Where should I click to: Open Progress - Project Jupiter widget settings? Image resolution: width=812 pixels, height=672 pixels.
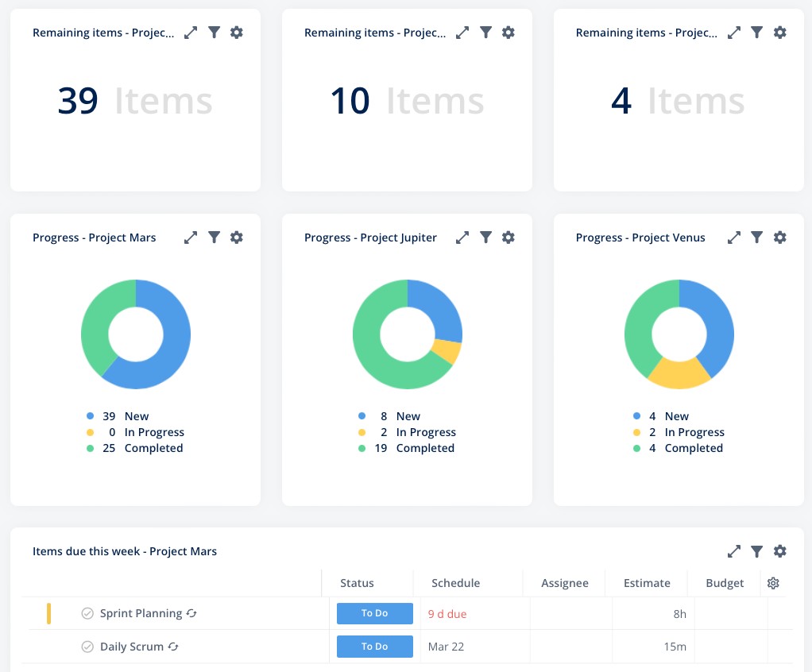508,238
